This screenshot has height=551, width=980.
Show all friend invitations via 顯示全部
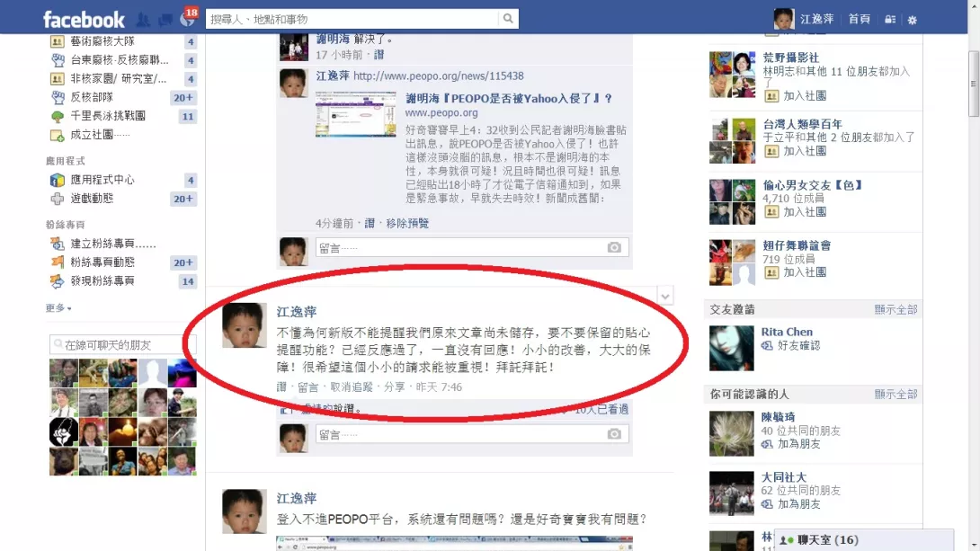click(895, 310)
